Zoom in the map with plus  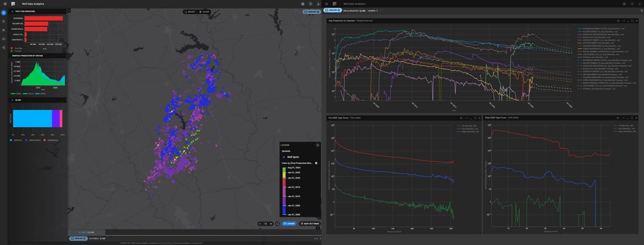pos(270,223)
